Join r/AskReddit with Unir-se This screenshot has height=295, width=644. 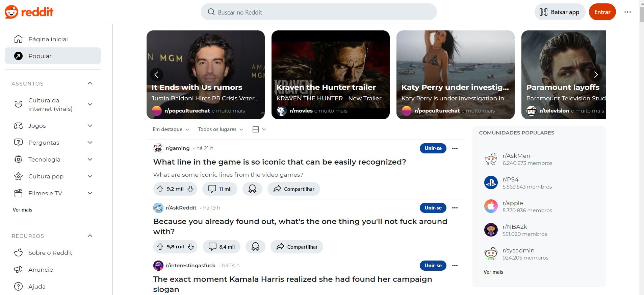click(x=433, y=208)
